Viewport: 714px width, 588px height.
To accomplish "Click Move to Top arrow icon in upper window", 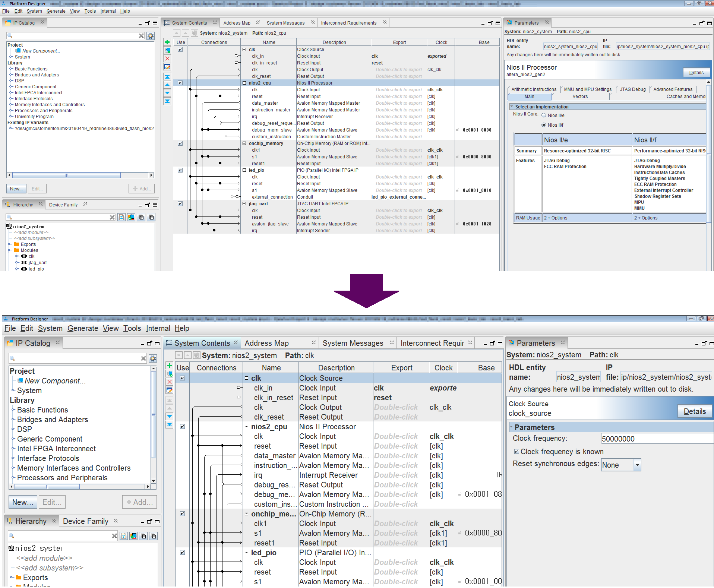I will tap(167, 77).
